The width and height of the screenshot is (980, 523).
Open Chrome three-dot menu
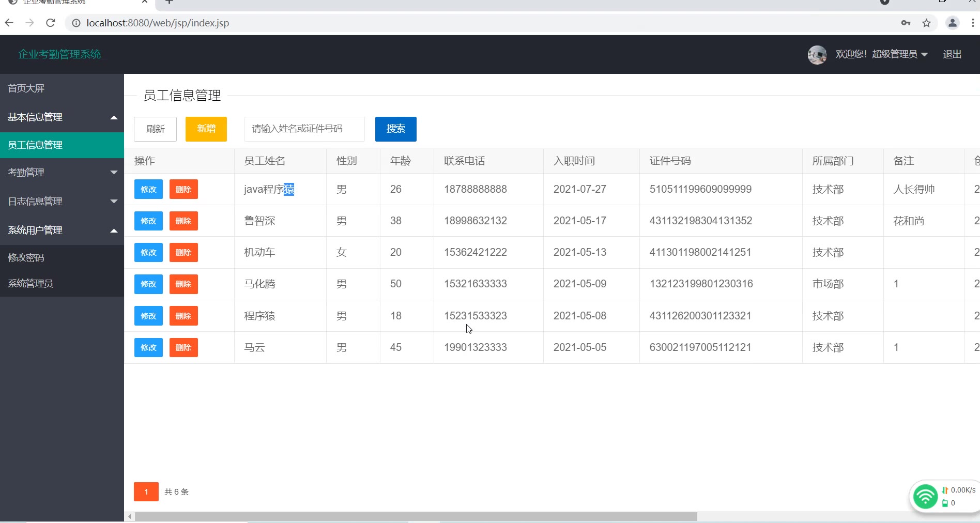973,23
